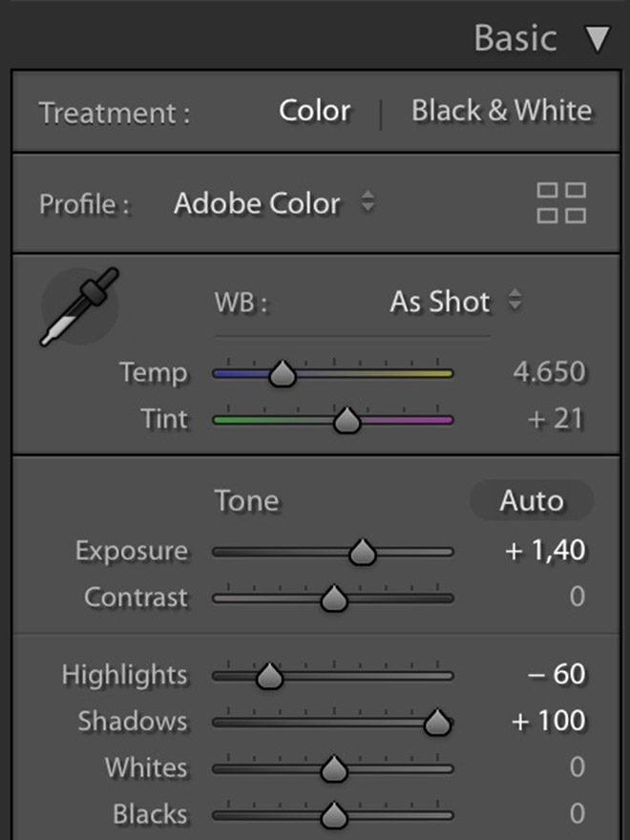Select the White Balance eyedropper tool
630x840 pixels.
(x=79, y=306)
